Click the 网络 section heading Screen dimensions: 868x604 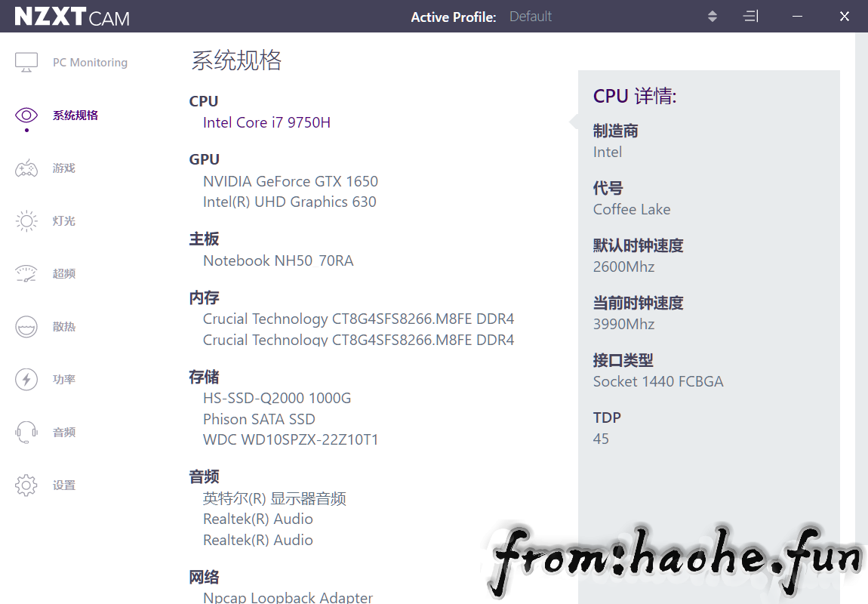pyautogui.click(x=204, y=578)
